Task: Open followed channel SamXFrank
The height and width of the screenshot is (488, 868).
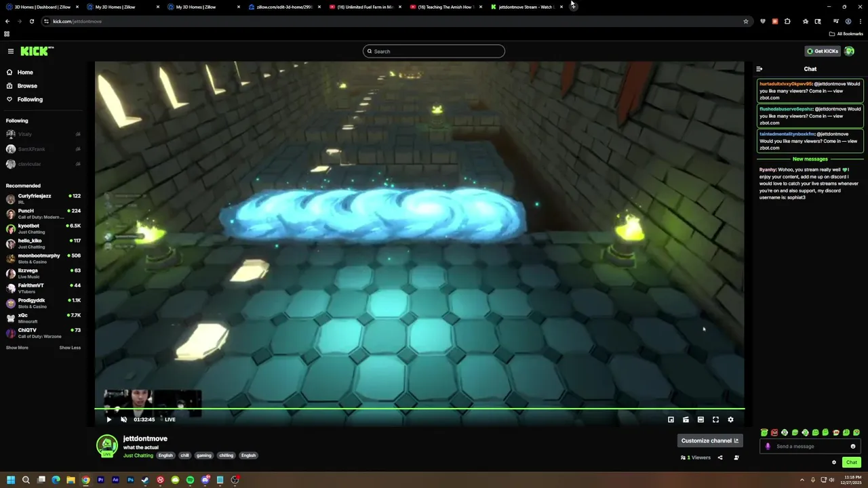Action: point(43,149)
